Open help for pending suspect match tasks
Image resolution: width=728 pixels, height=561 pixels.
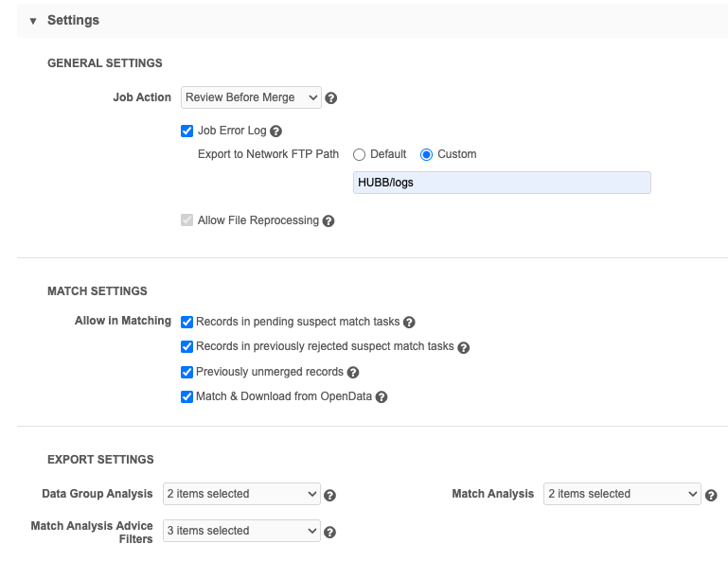[409, 322]
